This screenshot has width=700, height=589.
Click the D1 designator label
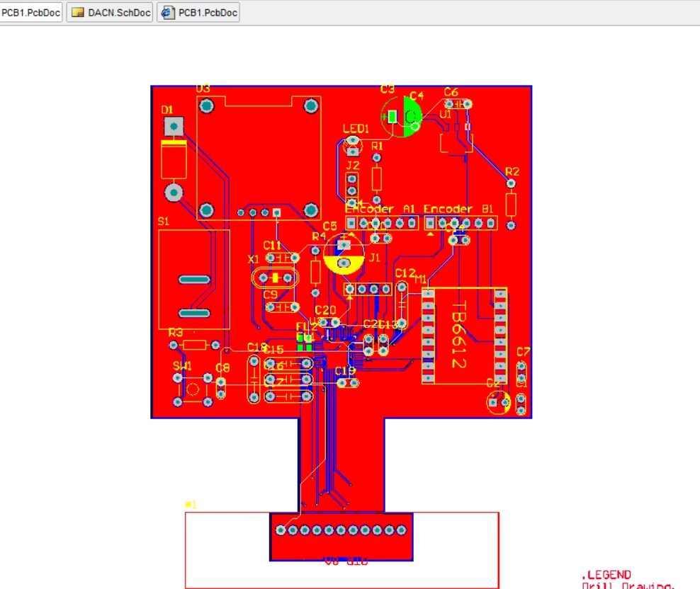point(167,110)
